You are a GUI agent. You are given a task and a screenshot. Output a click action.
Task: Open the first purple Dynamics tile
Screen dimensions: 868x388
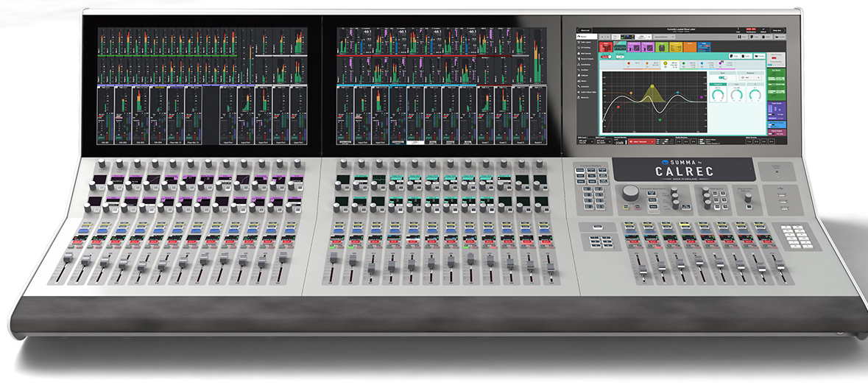tap(634, 47)
